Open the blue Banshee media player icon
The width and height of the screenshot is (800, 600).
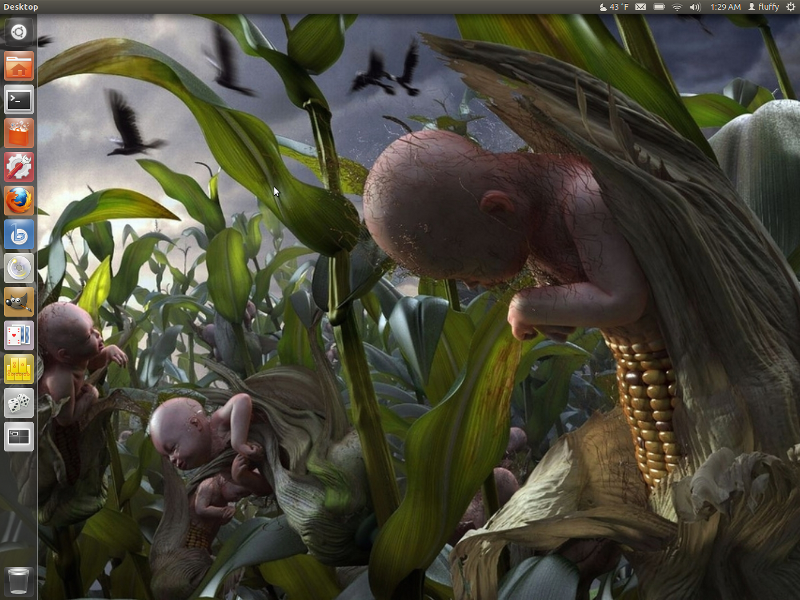[x=19, y=234]
